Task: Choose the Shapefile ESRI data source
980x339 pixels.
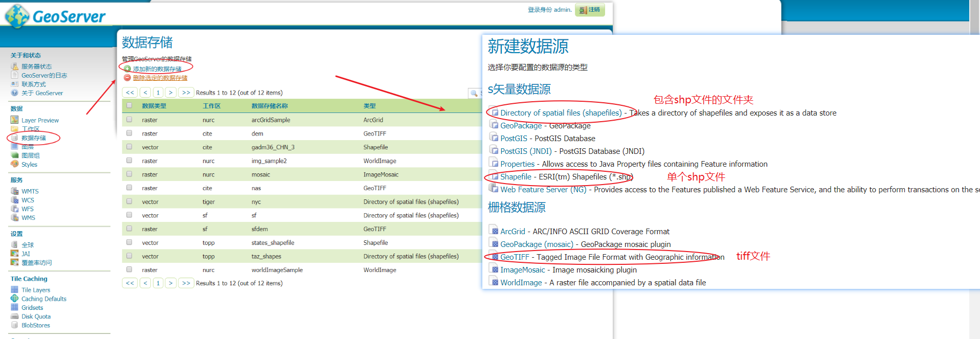Action: [x=516, y=177]
